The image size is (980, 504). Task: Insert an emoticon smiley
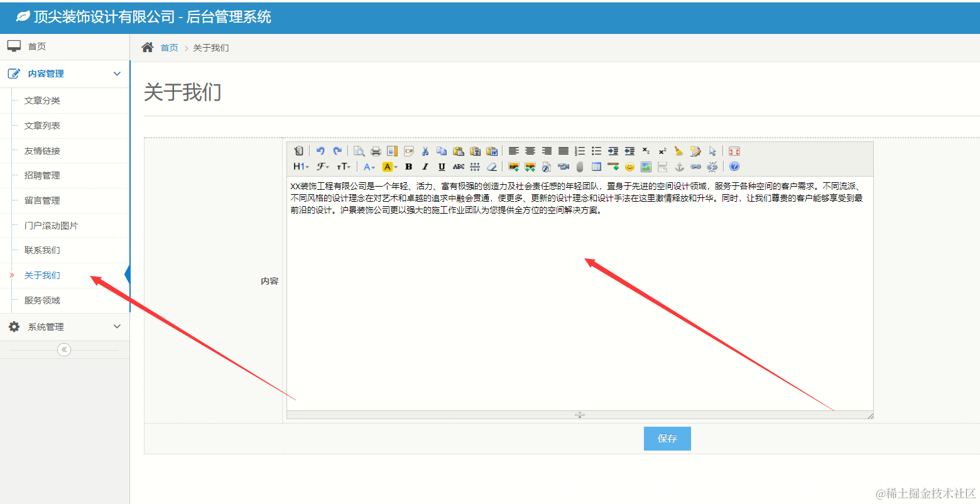tap(629, 167)
